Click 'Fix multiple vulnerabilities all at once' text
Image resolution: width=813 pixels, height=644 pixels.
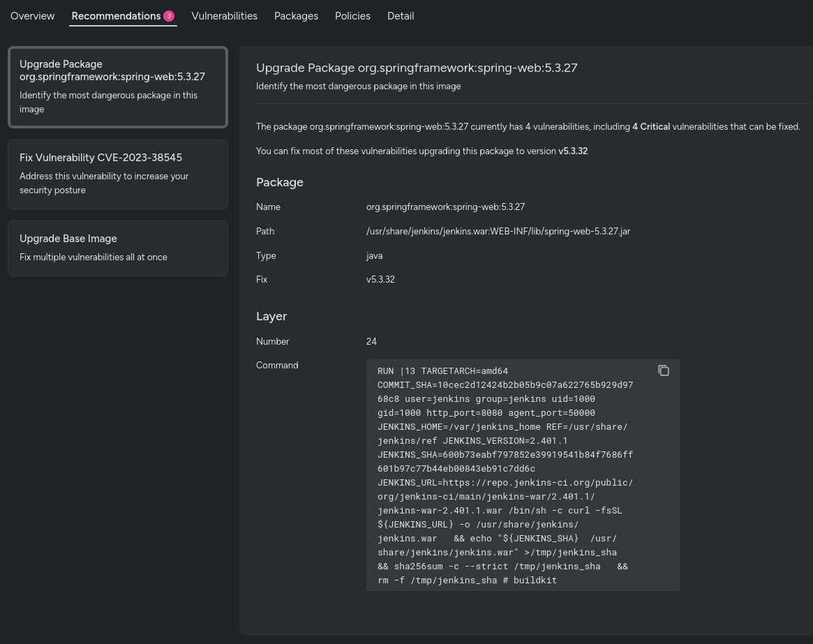[94, 257]
